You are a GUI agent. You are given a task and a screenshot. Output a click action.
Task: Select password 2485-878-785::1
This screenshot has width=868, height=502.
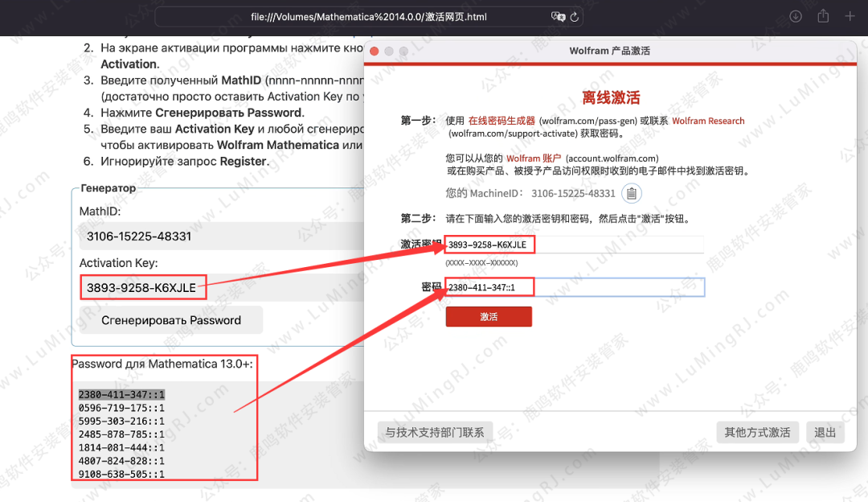click(x=121, y=434)
